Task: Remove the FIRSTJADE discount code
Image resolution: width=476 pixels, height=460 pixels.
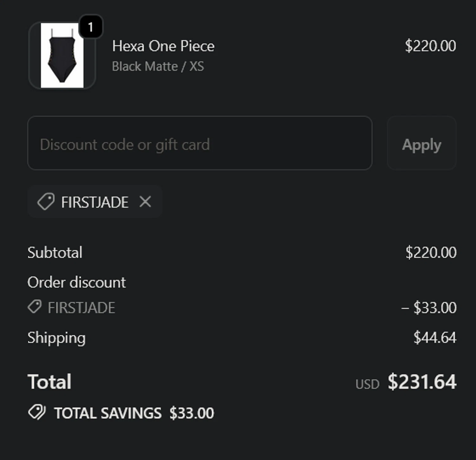Action: pos(145,202)
